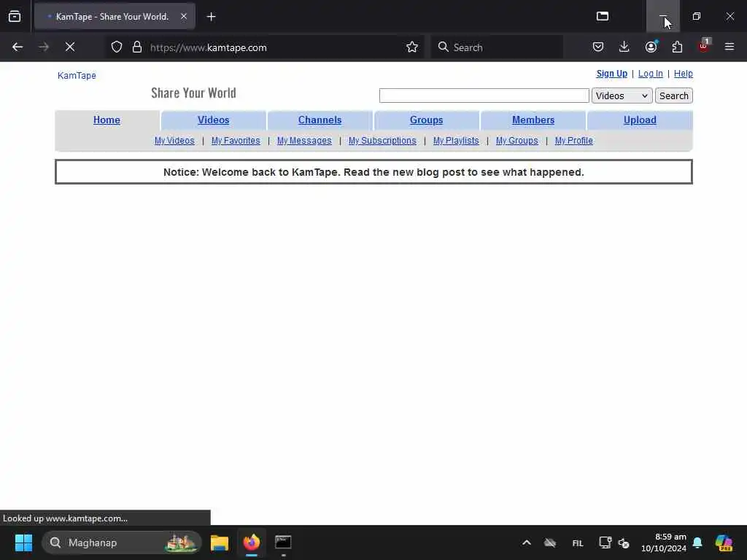The image size is (747, 560).
Task: Open uBlock Origin extension icon
Action: [704, 46]
